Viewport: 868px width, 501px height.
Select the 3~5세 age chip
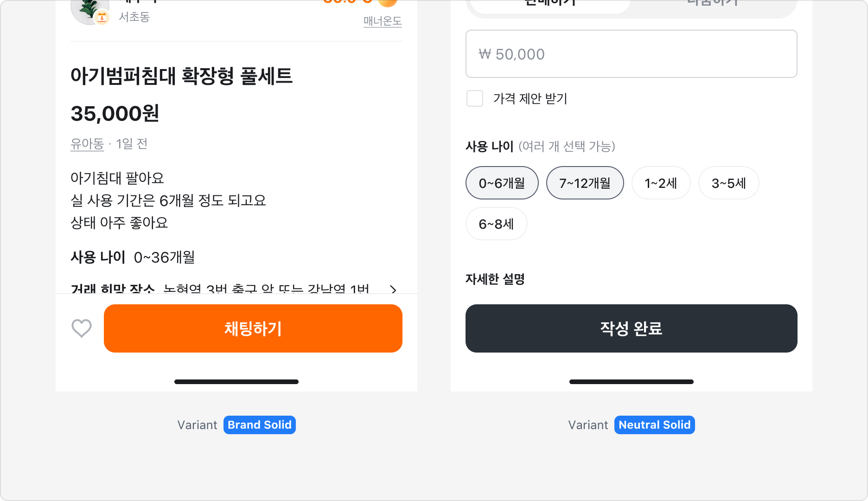click(x=728, y=183)
